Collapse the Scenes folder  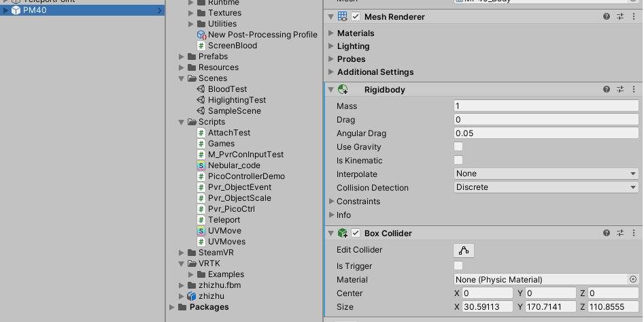(182, 78)
